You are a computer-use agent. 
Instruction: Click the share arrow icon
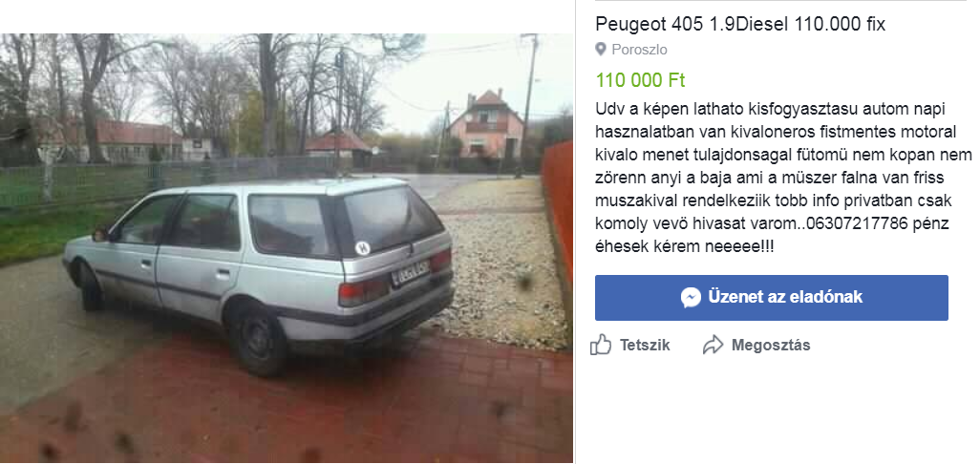coord(714,345)
